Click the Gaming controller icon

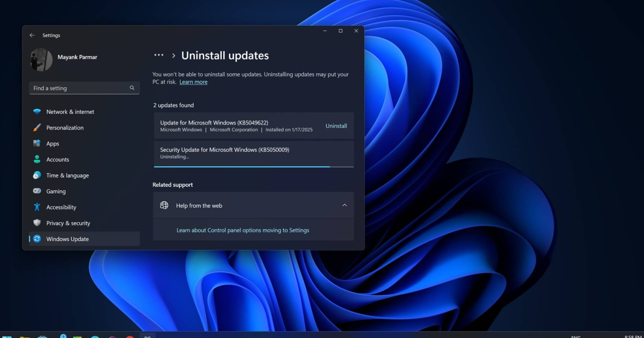pos(37,191)
